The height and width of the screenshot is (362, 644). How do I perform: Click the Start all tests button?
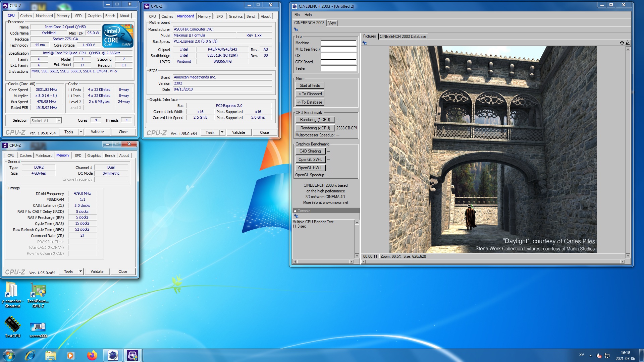(x=310, y=85)
